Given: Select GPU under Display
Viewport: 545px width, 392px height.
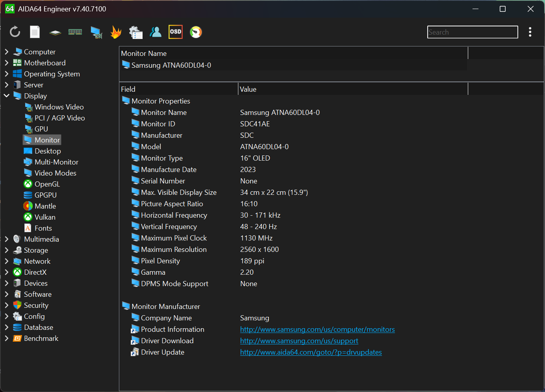Looking at the screenshot, I should (x=41, y=129).
